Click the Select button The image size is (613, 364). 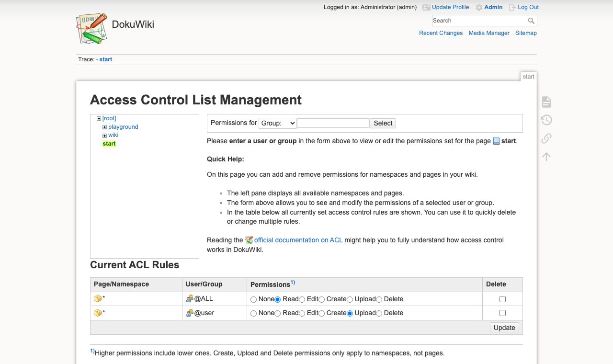click(383, 123)
